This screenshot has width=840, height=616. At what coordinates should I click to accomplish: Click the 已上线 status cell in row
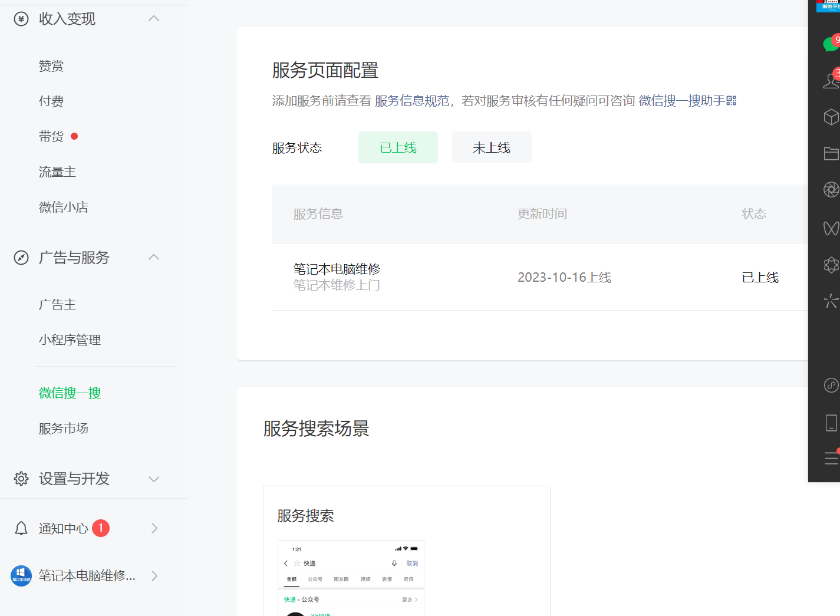coord(760,278)
